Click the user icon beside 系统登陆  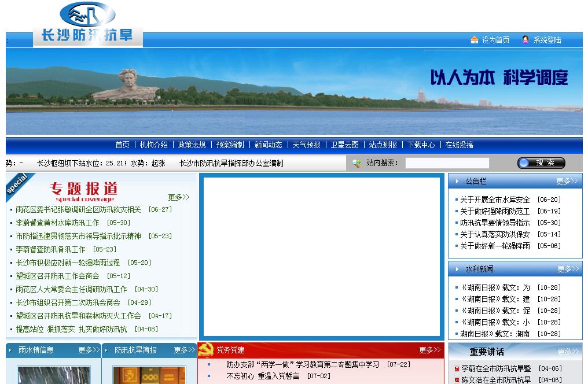pyautogui.click(x=525, y=40)
